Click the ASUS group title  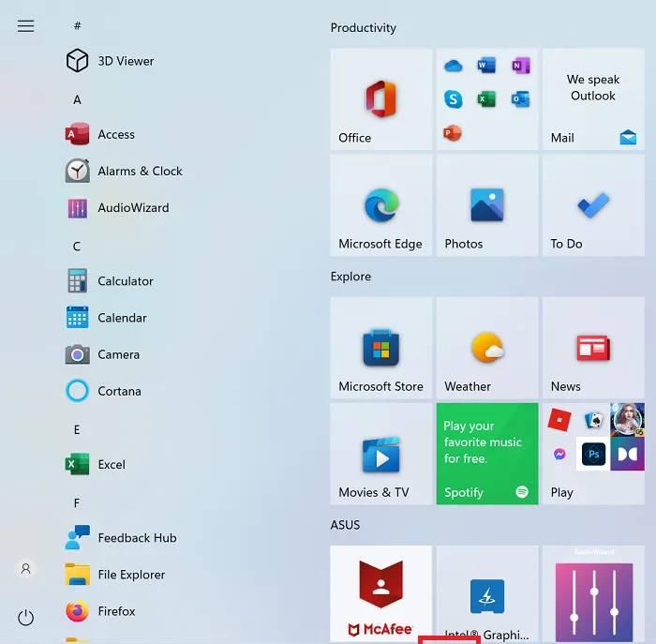(x=345, y=525)
